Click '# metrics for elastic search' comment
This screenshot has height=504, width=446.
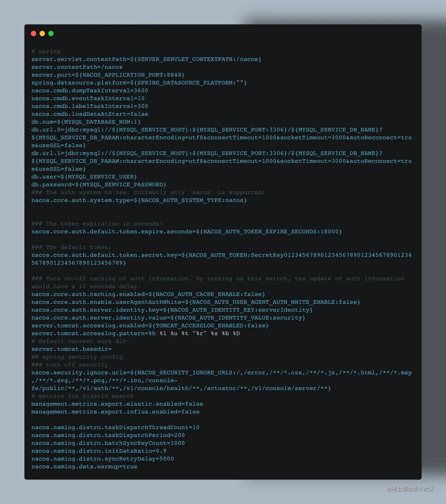pyautogui.click(x=83, y=396)
